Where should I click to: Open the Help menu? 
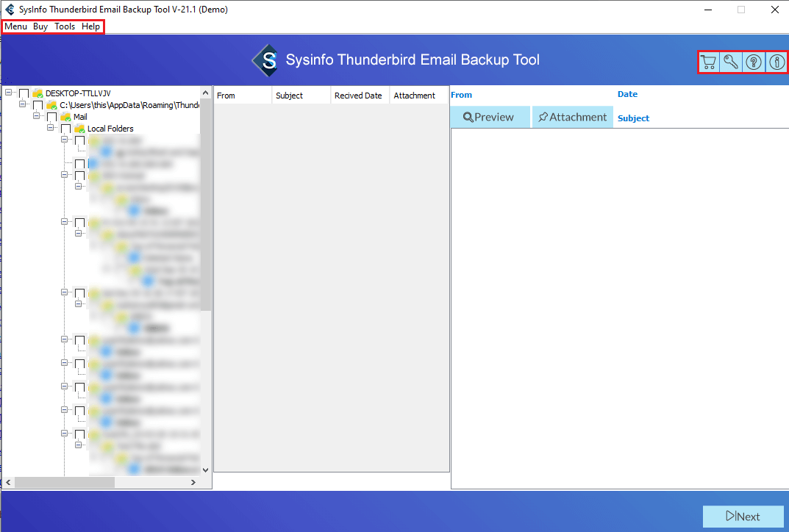(x=90, y=26)
